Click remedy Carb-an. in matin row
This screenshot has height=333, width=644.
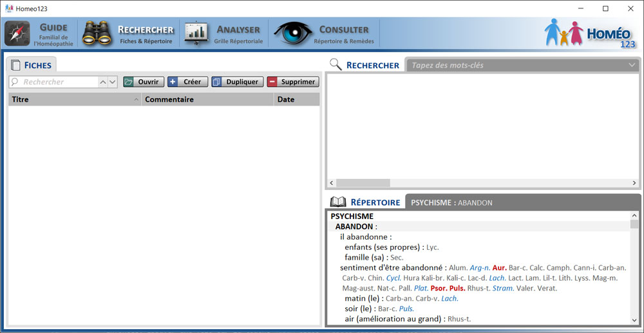tap(400, 299)
